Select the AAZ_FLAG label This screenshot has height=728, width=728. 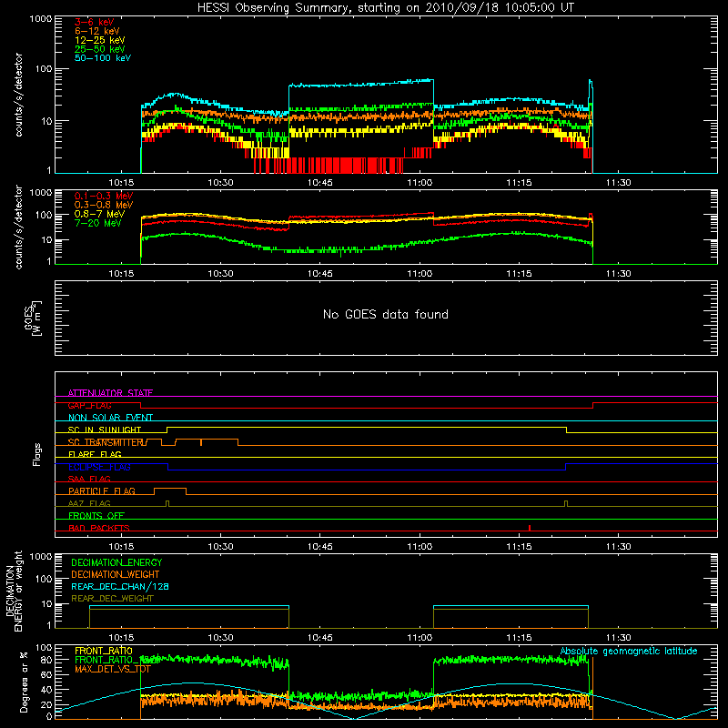(89, 503)
